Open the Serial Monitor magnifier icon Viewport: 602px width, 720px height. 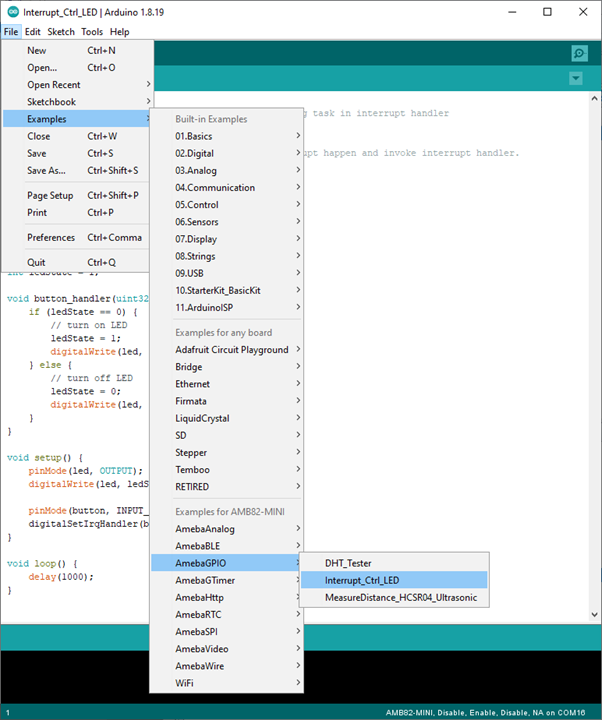coord(579,53)
